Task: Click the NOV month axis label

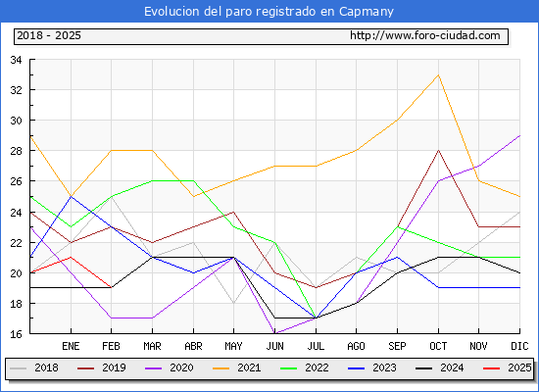Action: [478, 346]
